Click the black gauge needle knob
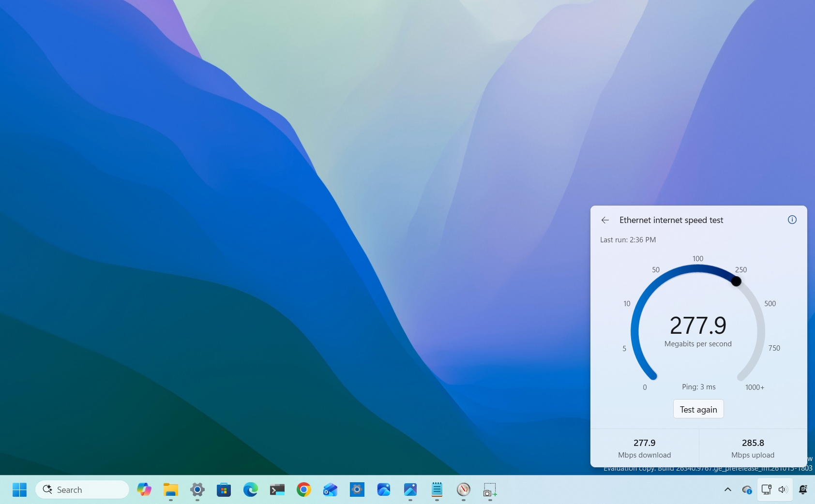This screenshot has height=504, width=815. tap(736, 281)
